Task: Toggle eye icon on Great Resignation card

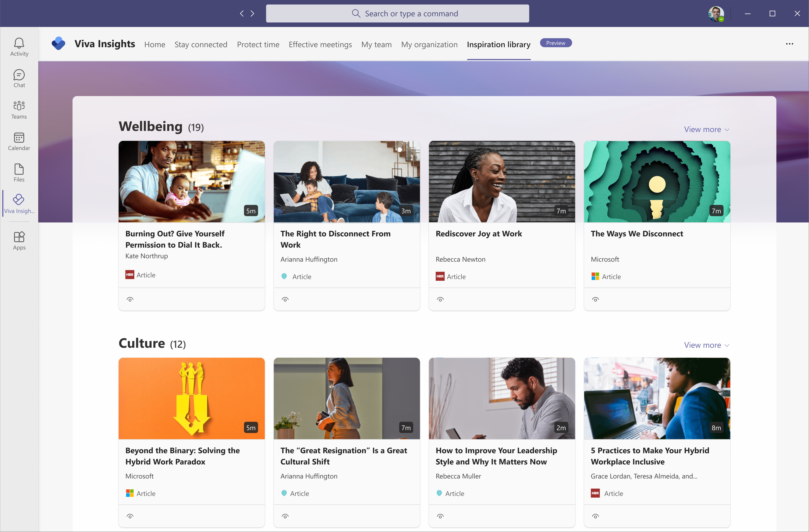Action: click(285, 516)
